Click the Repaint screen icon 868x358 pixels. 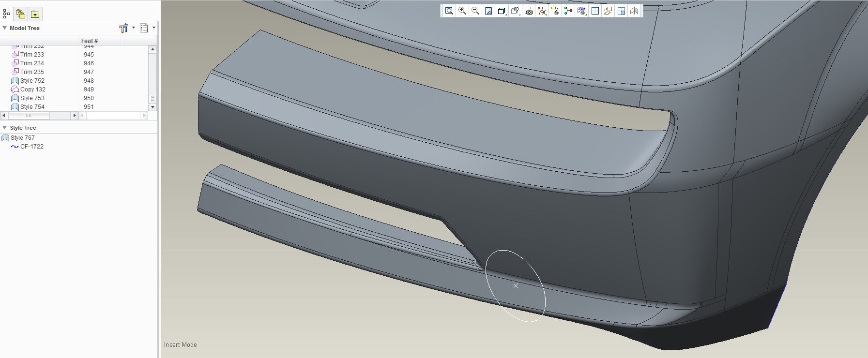(x=488, y=11)
